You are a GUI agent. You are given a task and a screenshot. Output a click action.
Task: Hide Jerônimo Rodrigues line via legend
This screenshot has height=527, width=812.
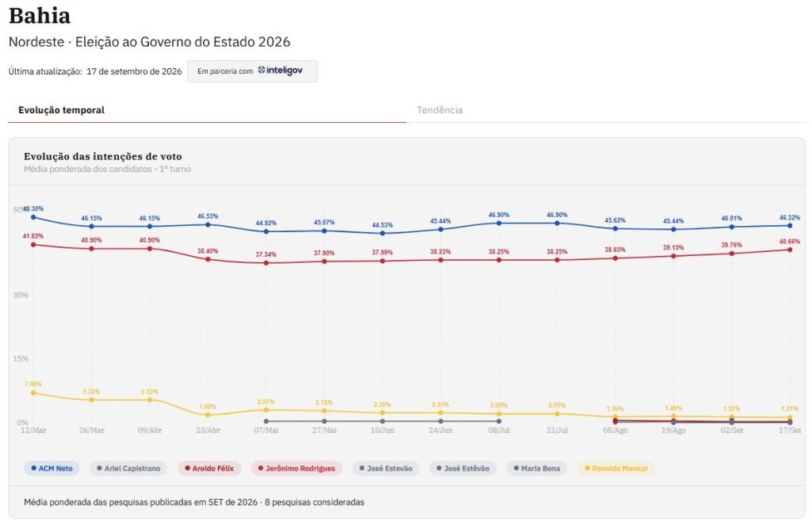point(297,468)
